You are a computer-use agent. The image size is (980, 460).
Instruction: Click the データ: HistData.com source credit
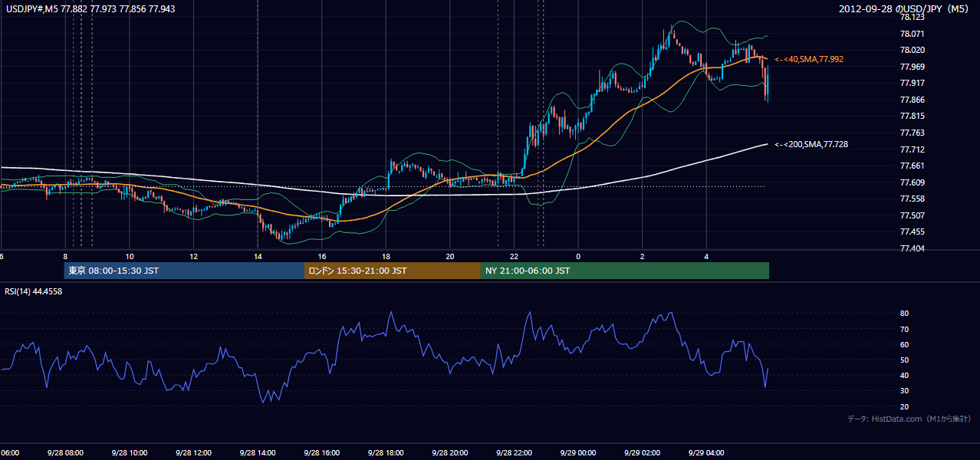pyautogui.click(x=909, y=419)
